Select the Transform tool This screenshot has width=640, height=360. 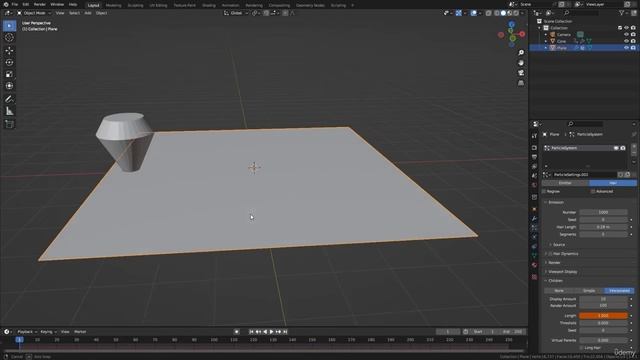click(x=9, y=86)
